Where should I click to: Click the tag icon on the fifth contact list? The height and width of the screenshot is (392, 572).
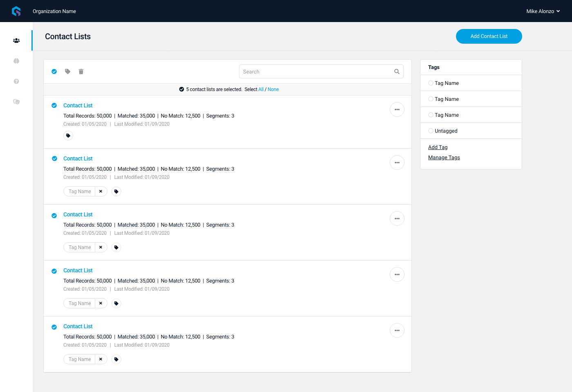116,359
